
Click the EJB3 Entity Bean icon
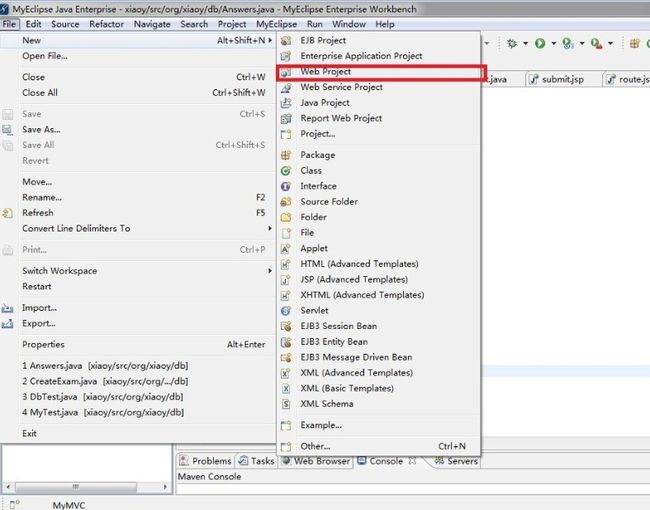(286, 342)
